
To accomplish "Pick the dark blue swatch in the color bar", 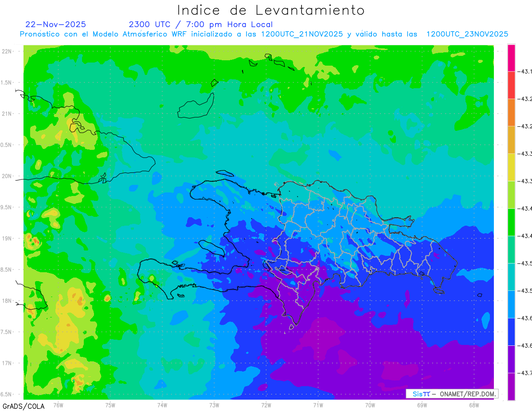I will coord(511,332).
